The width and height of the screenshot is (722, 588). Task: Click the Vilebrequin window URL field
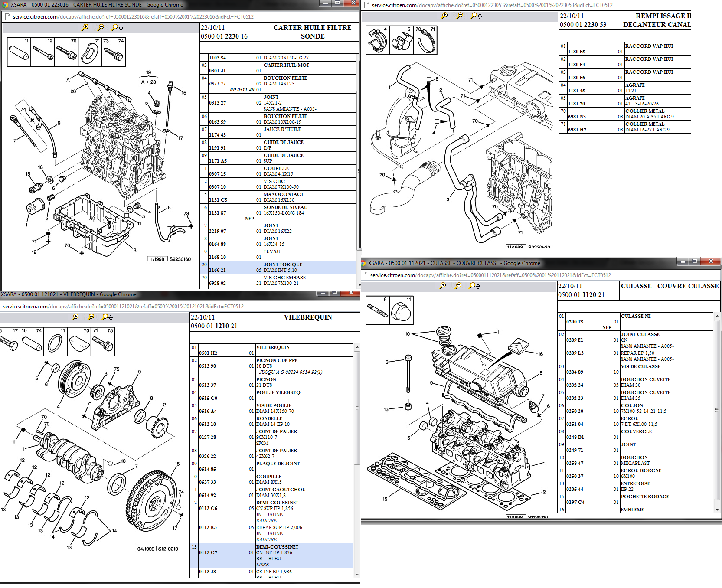point(123,307)
